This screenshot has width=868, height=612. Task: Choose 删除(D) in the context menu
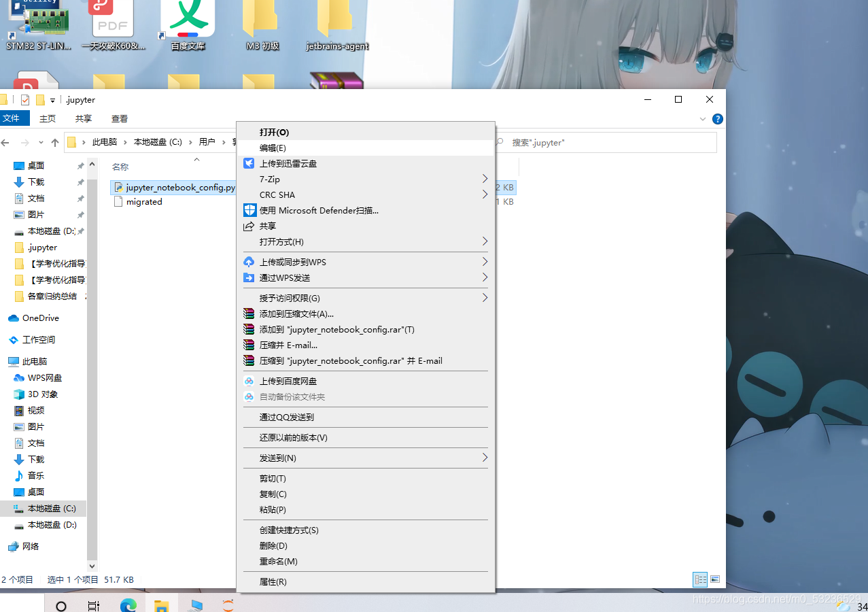coord(366,545)
